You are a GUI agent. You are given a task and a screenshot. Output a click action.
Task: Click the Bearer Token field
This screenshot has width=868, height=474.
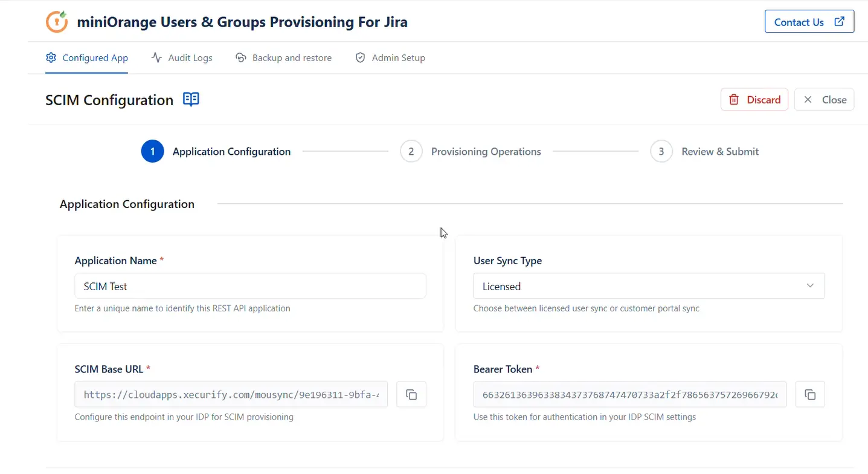click(630, 395)
